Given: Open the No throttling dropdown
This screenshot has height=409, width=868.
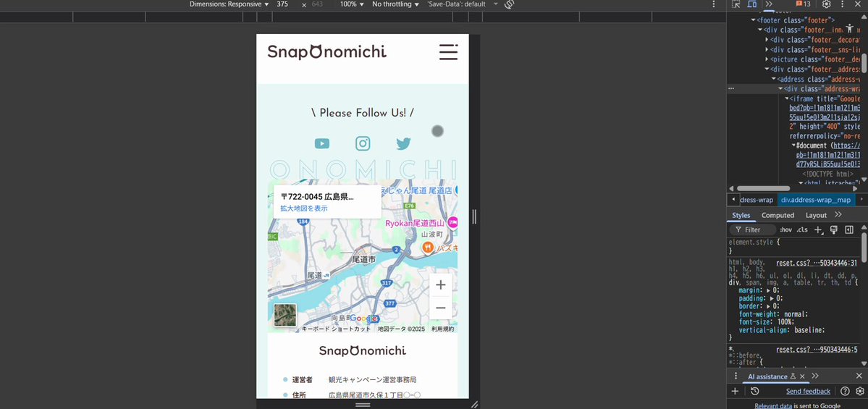Looking at the screenshot, I should [395, 4].
